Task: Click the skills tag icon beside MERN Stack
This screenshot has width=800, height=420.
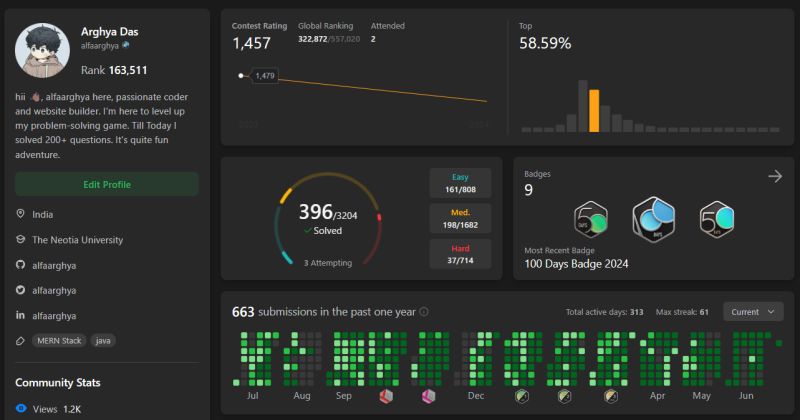Action: [20, 341]
